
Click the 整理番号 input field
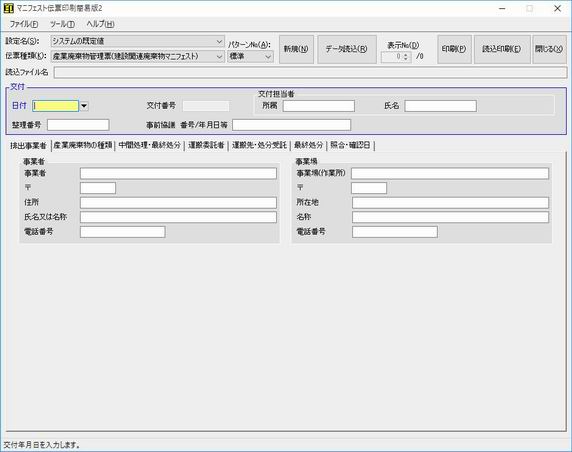click(78, 125)
